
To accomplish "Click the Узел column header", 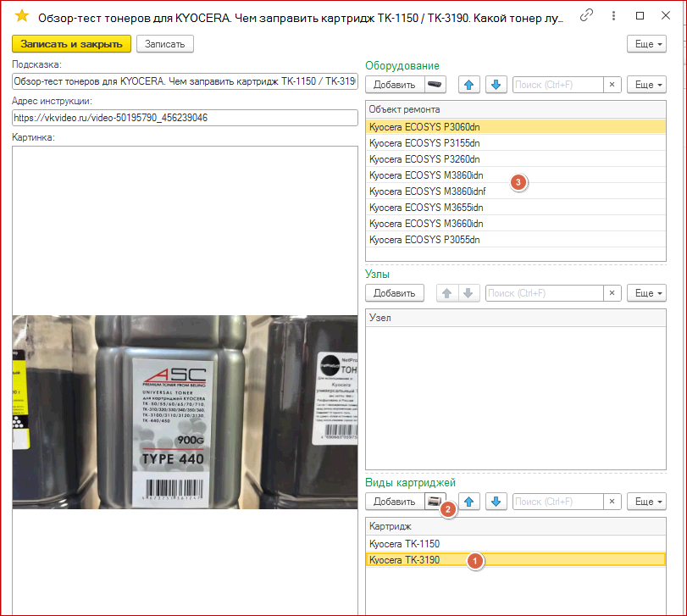I will [516, 318].
